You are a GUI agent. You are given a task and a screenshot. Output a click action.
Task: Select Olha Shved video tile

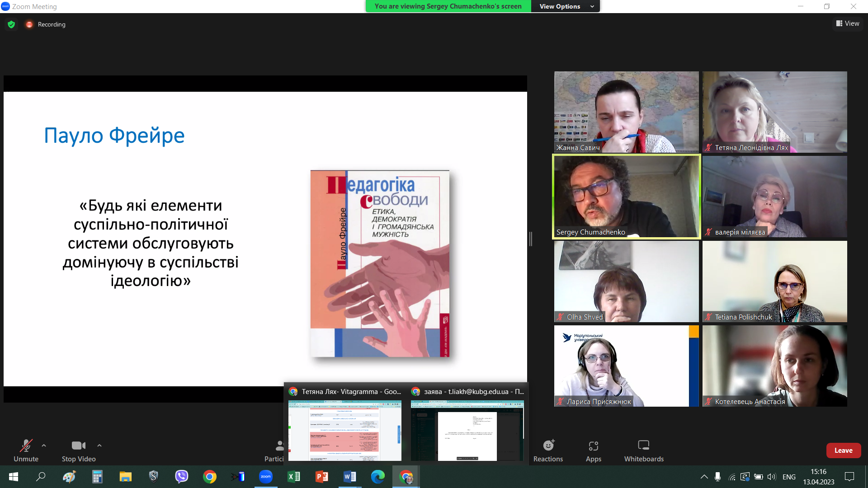pos(627,282)
